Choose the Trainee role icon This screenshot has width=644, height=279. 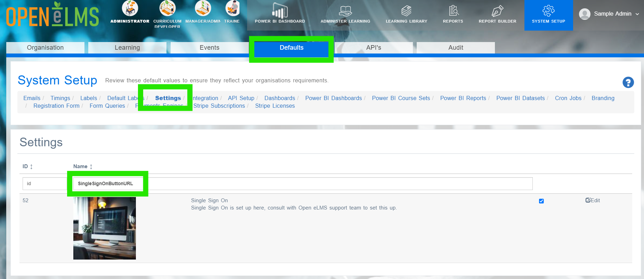232,8
